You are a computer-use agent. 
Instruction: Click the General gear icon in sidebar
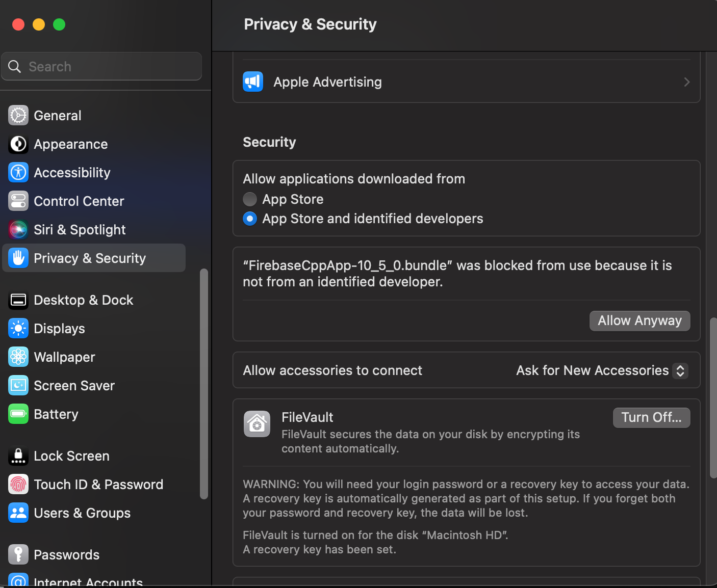(x=18, y=116)
